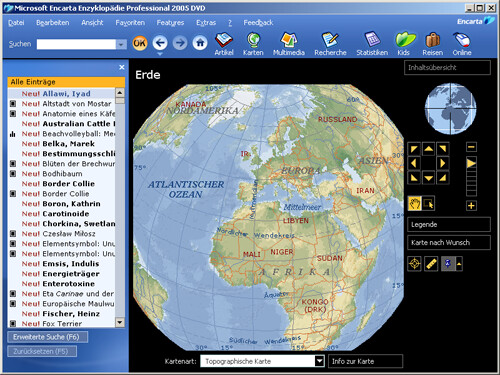Open the Suchen search dropdown arrow
Image resolution: width=500 pixels, height=375 pixels.
click(121, 44)
